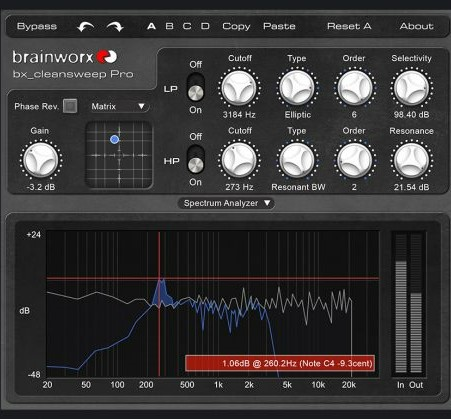Click the LP order value 6
Image resolution: width=451 pixels, height=419 pixels.
click(x=354, y=115)
